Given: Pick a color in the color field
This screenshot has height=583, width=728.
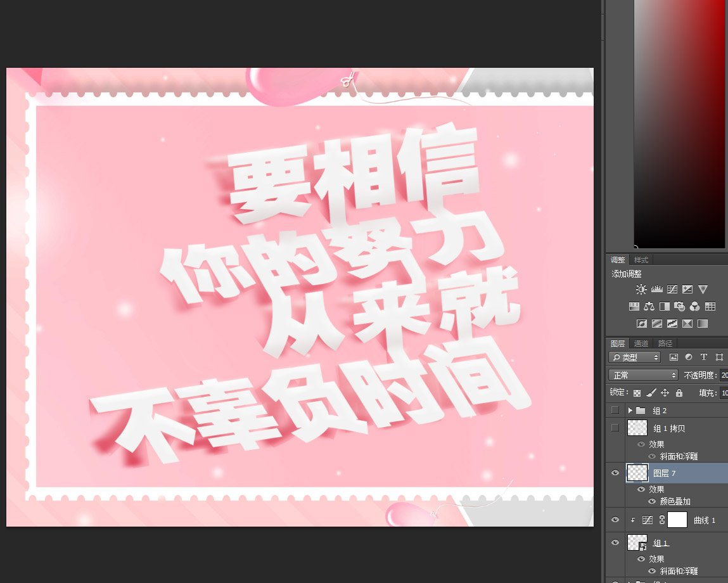Looking at the screenshot, I should click(x=680, y=123).
